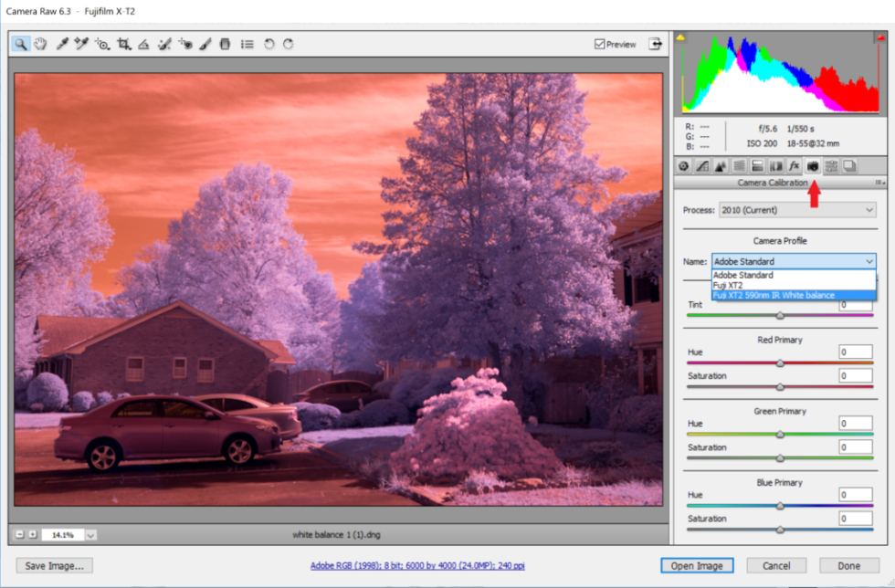Click the histogram display
The width and height of the screenshot is (895, 588).
pyautogui.click(x=780, y=73)
